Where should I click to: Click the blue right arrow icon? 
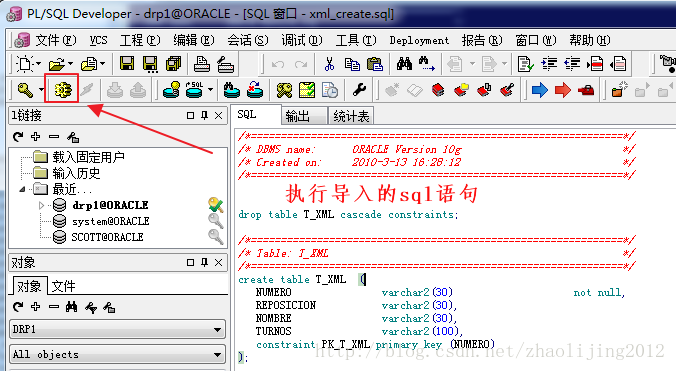[x=539, y=90]
